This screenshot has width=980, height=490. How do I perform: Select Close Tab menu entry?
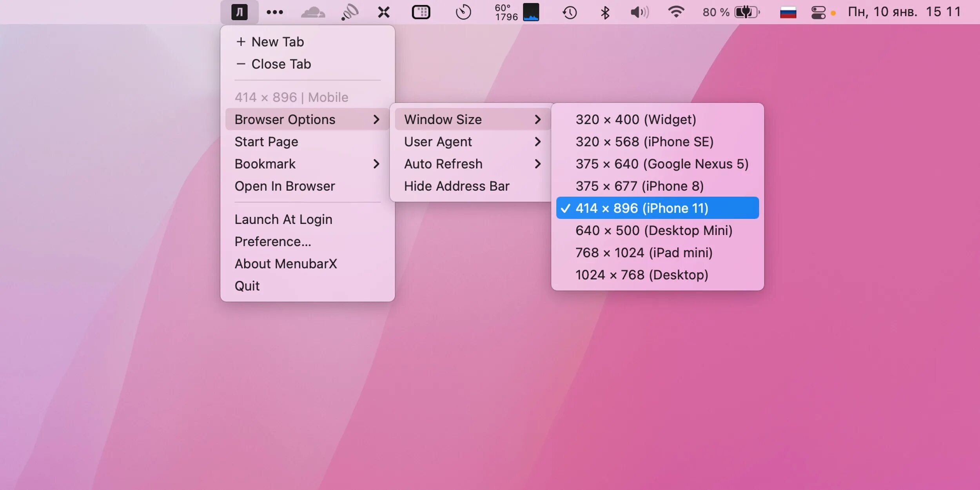tap(281, 64)
